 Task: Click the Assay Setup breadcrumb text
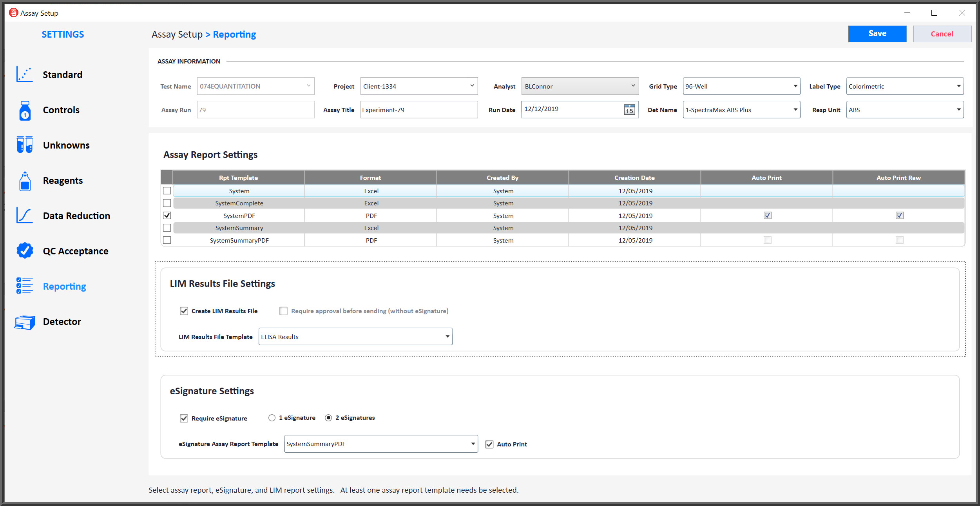pyautogui.click(x=177, y=34)
